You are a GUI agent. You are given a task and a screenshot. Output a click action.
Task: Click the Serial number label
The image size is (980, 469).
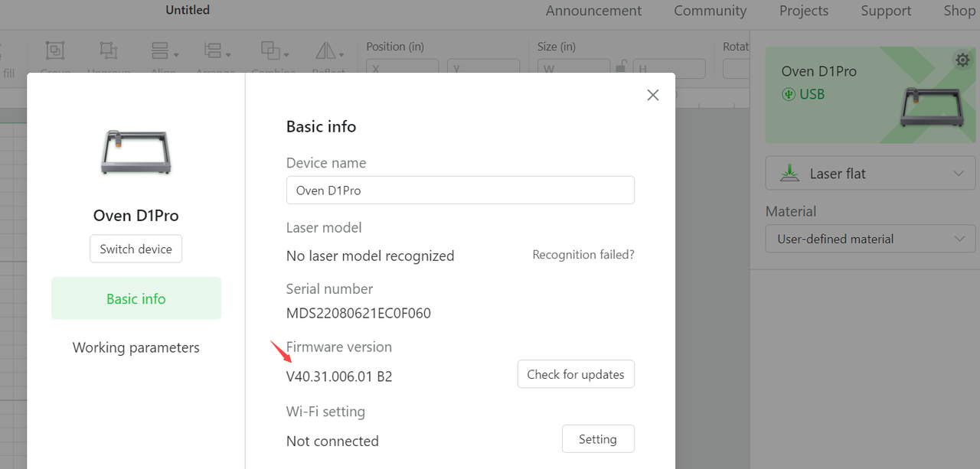(x=330, y=288)
